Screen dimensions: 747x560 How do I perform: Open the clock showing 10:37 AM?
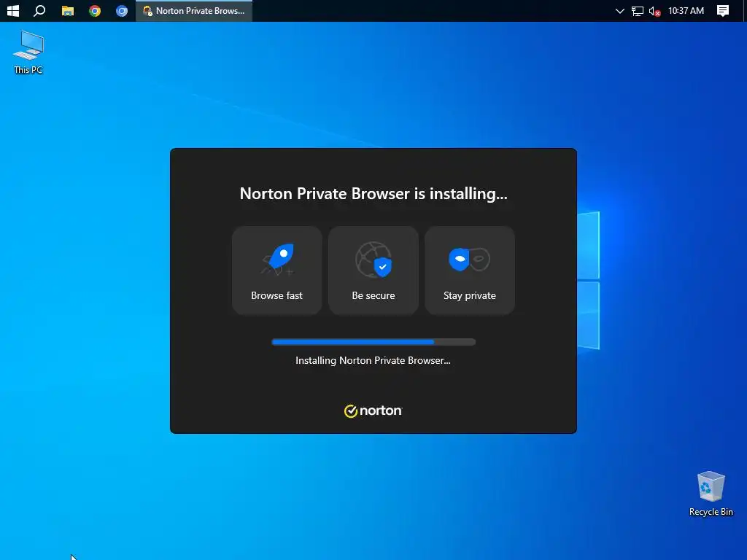(686, 10)
